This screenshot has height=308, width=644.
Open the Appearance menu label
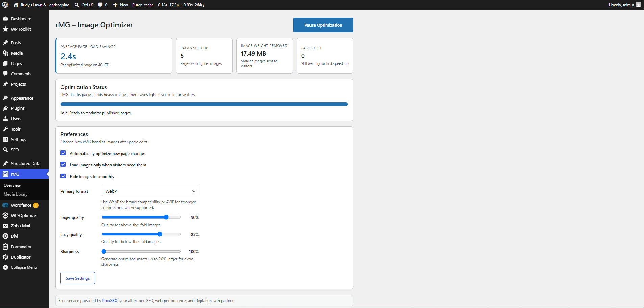(22, 98)
